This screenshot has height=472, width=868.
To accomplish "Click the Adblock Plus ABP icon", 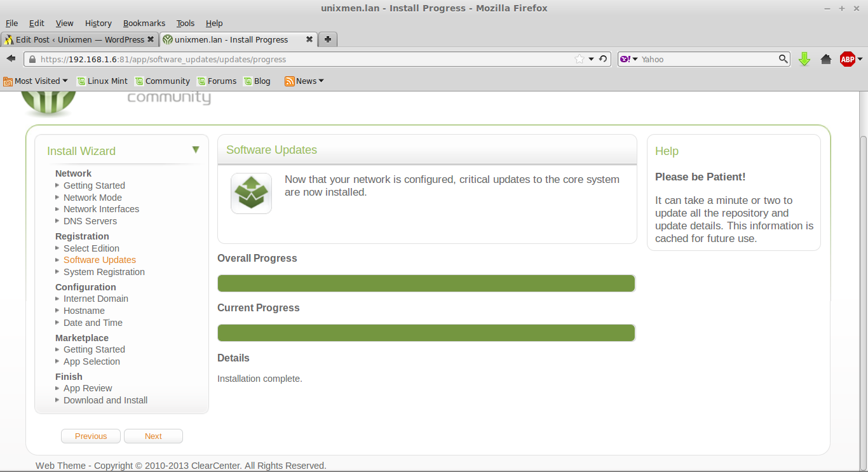I will (x=847, y=59).
